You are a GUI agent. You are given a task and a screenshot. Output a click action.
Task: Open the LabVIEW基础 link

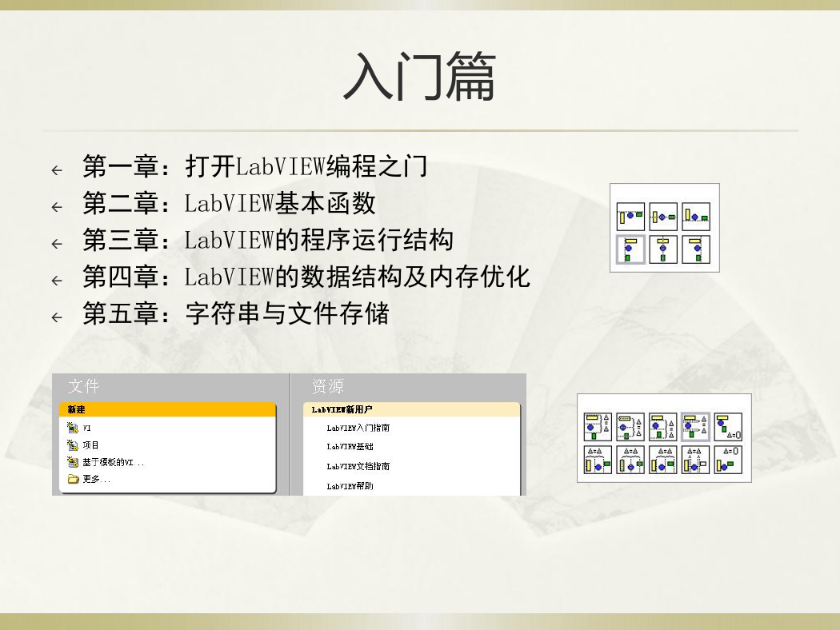tap(350, 446)
